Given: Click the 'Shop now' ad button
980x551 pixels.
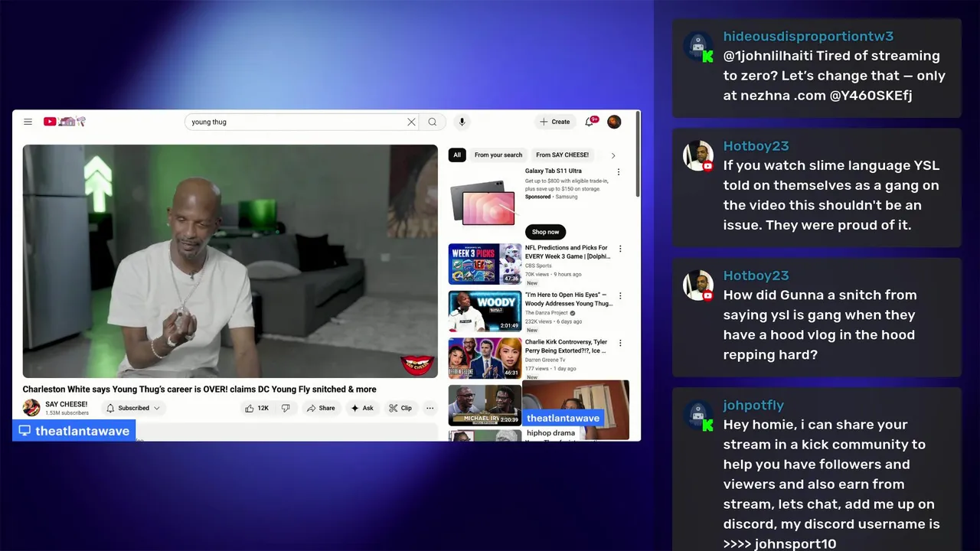Looking at the screenshot, I should click(x=545, y=232).
